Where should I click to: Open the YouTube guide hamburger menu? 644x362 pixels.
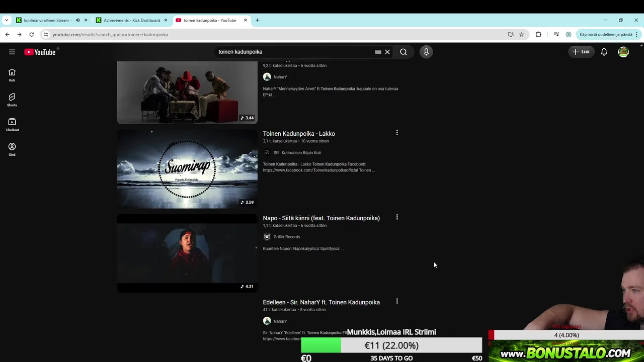(x=12, y=52)
